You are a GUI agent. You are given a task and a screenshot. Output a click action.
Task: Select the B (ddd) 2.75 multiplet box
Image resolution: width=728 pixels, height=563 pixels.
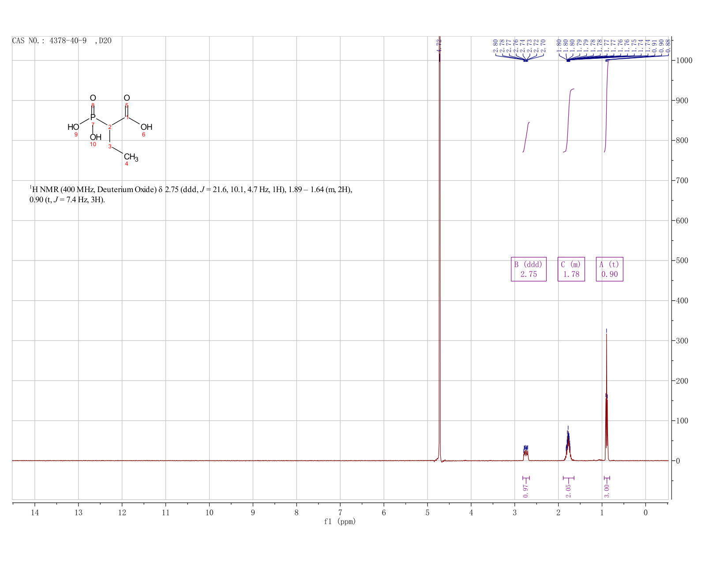[x=529, y=269]
